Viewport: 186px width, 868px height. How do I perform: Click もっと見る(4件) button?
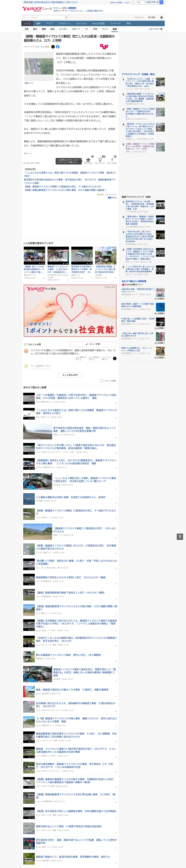point(70,375)
